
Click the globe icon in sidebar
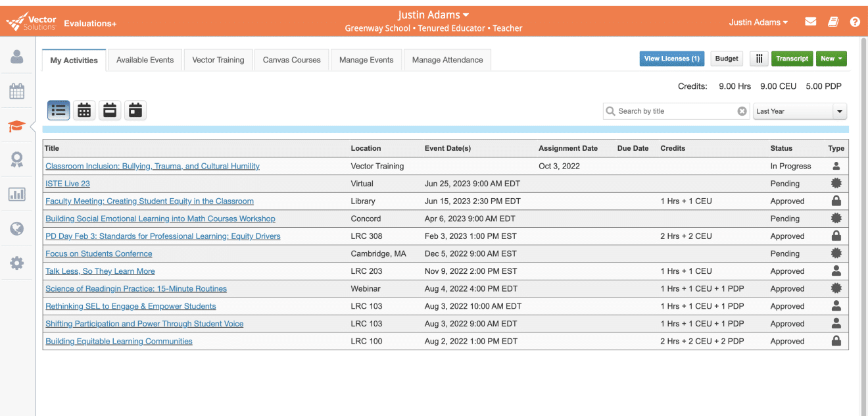tap(17, 228)
